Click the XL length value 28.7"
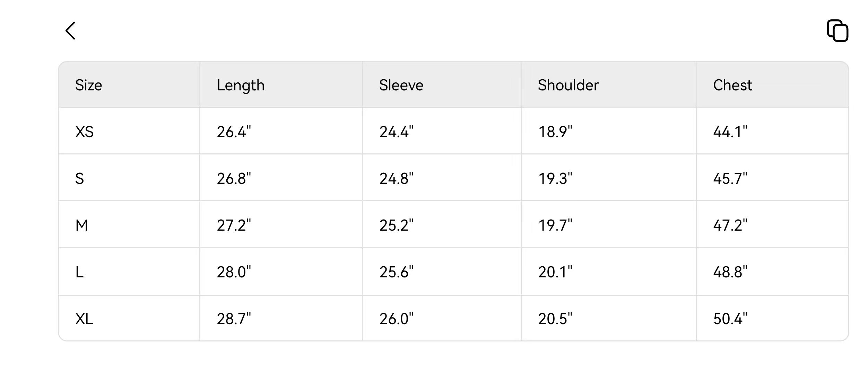Image resolution: width=868 pixels, height=374 pixels. pyautogui.click(x=234, y=319)
